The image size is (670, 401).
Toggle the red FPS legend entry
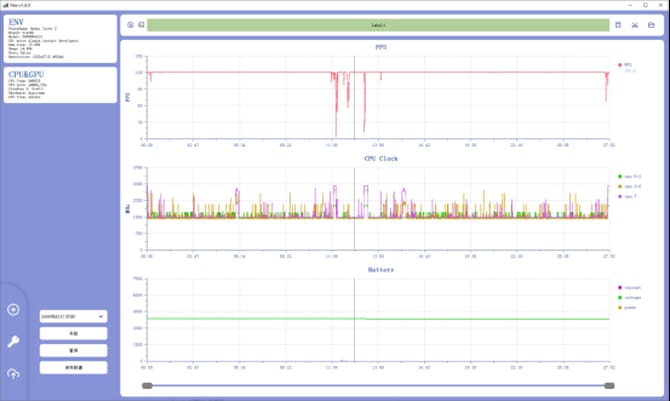tap(625, 65)
